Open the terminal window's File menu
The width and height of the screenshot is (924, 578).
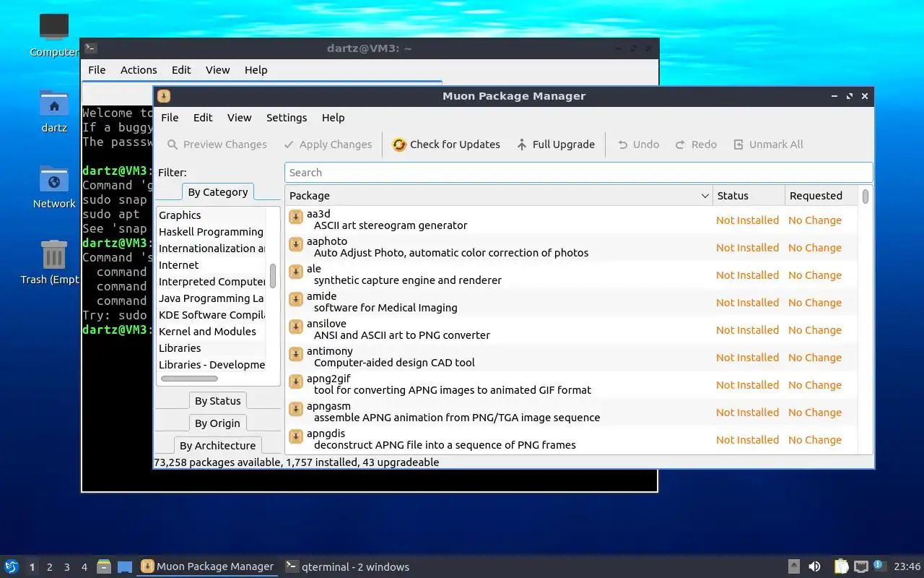tap(97, 70)
